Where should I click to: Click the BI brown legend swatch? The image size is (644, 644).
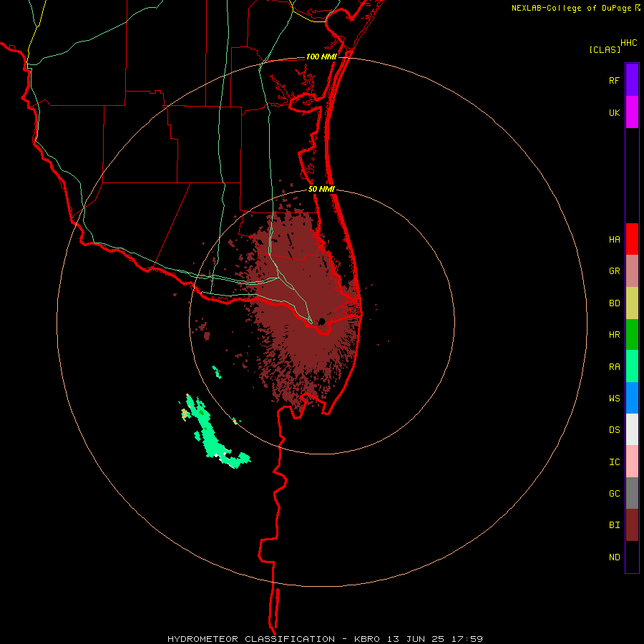point(632,525)
